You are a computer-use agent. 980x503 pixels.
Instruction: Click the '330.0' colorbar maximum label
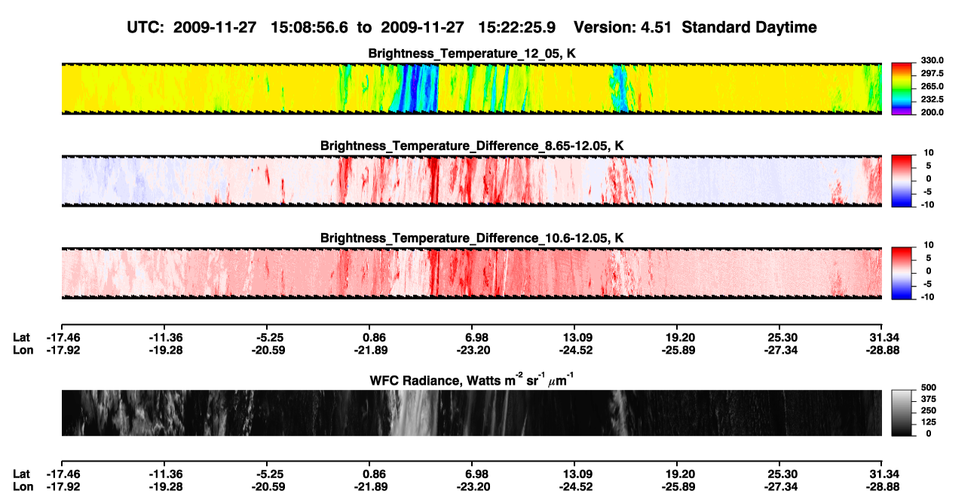[x=931, y=60]
